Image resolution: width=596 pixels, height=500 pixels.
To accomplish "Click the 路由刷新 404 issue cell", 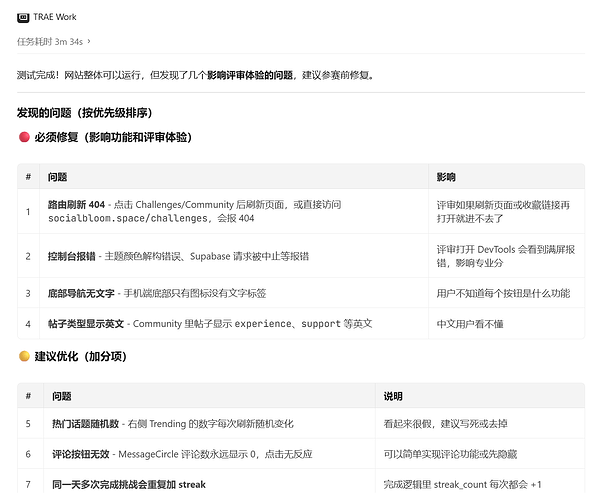I will pyautogui.click(x=234, y=211).
